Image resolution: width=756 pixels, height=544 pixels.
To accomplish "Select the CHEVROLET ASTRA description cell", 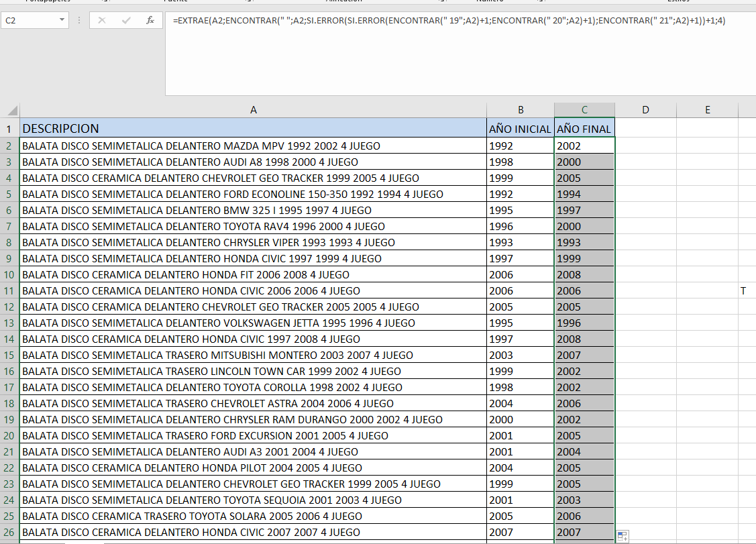I will (x=253, y=403).
